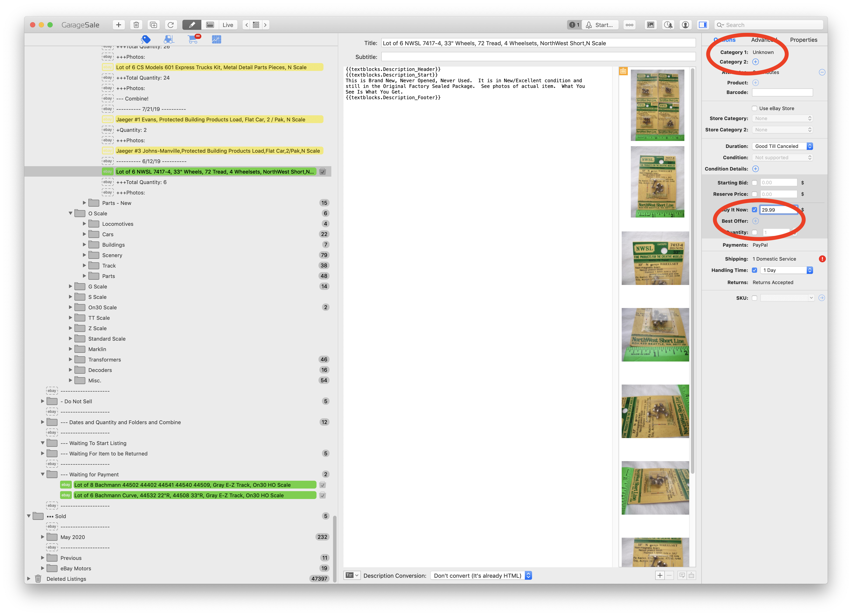Add Product plus icon
The width and height of the screenshot is (852, 616).
(x=755, y=83)
